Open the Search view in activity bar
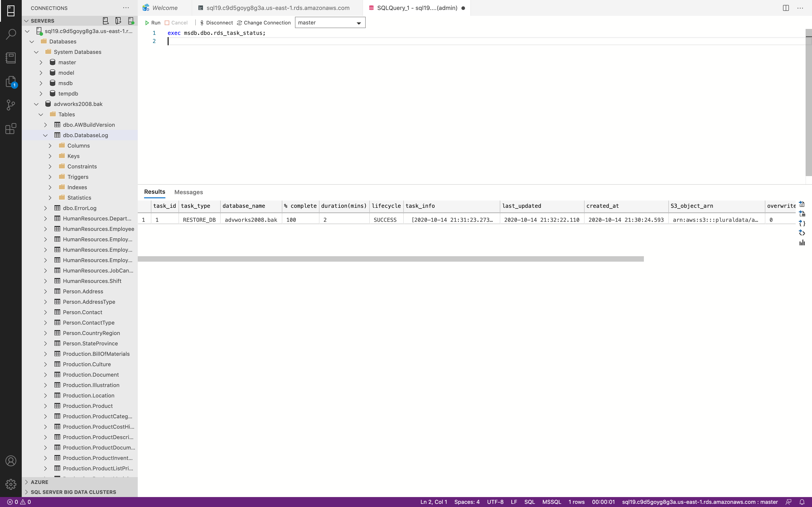The height and width of the screenshot is (507, 812). coord(11,34)
